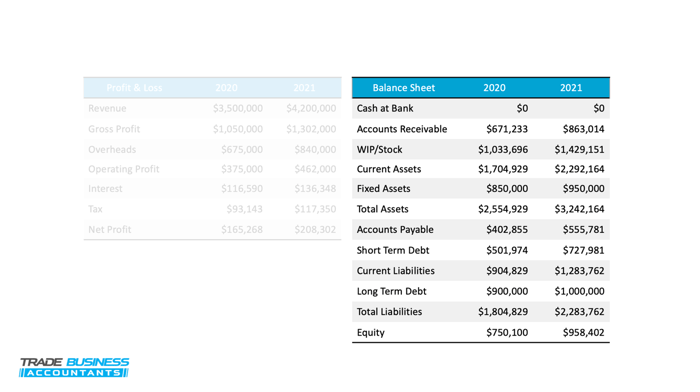Select the Current Liabilities row label
Viewport: 700px width, 392px height.
(x=396, y=271)
